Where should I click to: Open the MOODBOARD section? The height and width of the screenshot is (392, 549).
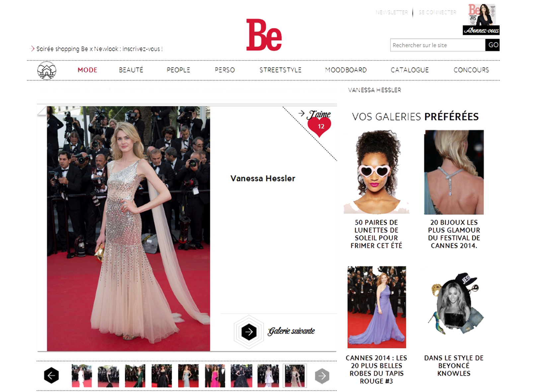[x=346, y=70]
